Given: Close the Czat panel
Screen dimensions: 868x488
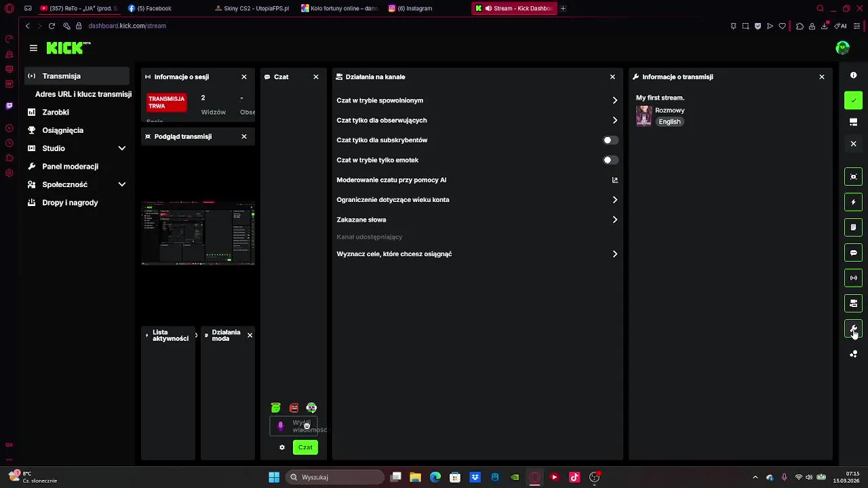Looking at the screenshot, I should point(316,77).
